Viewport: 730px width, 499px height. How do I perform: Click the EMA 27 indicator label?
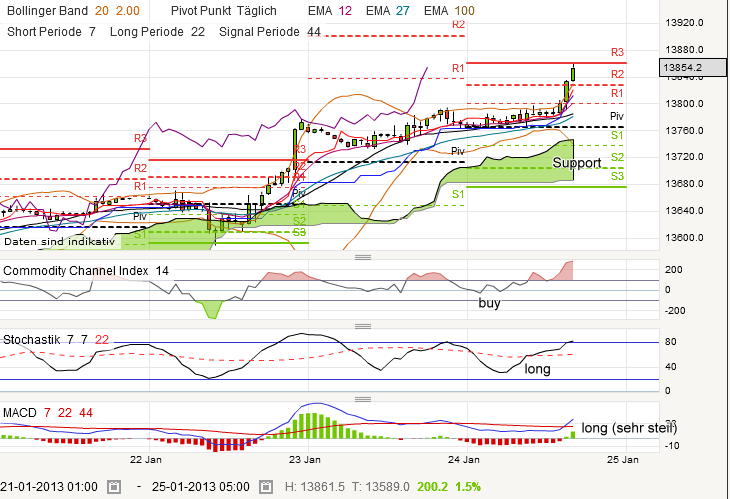(x=387, y=11)
